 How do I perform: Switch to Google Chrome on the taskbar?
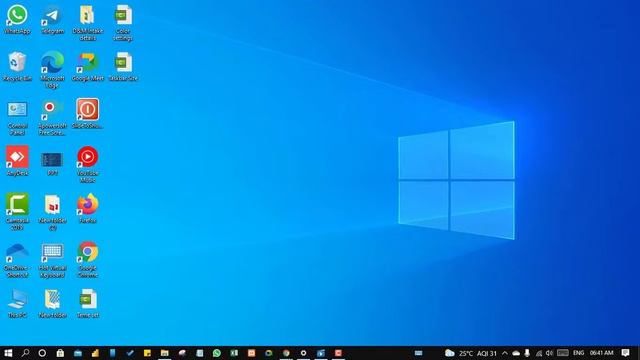pos(286,353)
